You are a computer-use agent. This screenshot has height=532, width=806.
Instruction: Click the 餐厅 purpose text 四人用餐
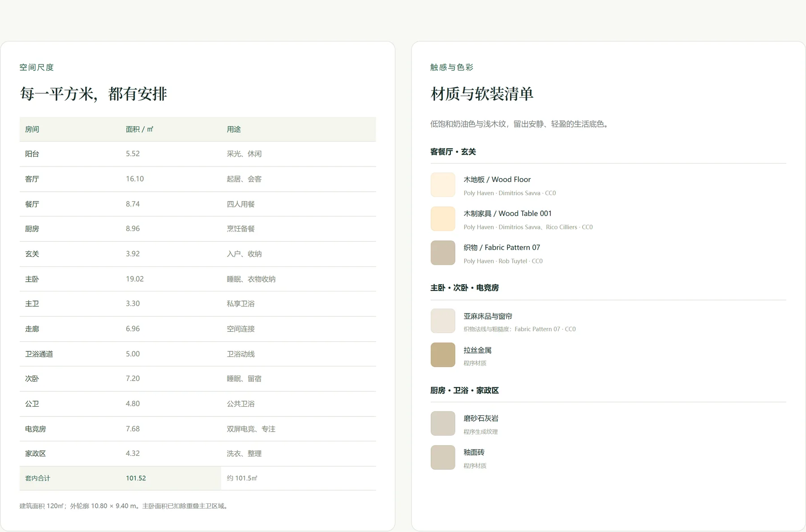pos(240,204)
